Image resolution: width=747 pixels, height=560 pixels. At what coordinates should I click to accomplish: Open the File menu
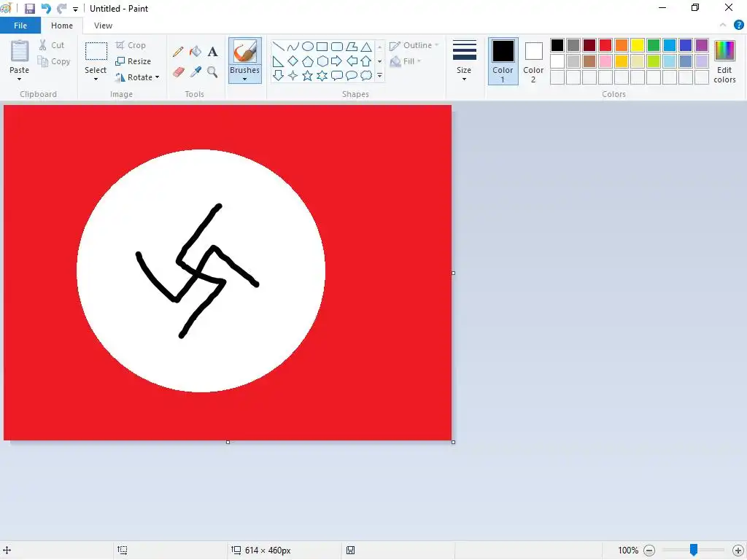[x=20, y=26]
